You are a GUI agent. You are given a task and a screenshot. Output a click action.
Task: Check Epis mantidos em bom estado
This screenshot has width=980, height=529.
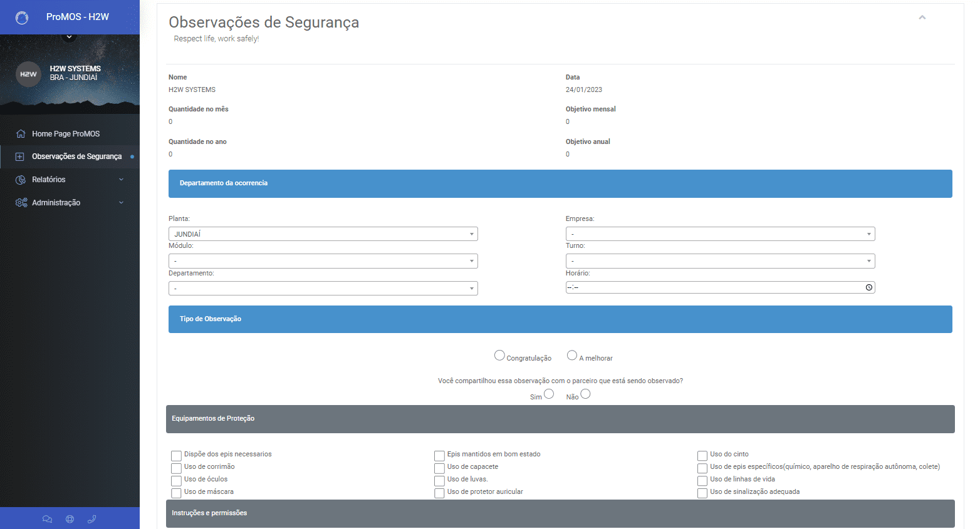tap(439, 456)
